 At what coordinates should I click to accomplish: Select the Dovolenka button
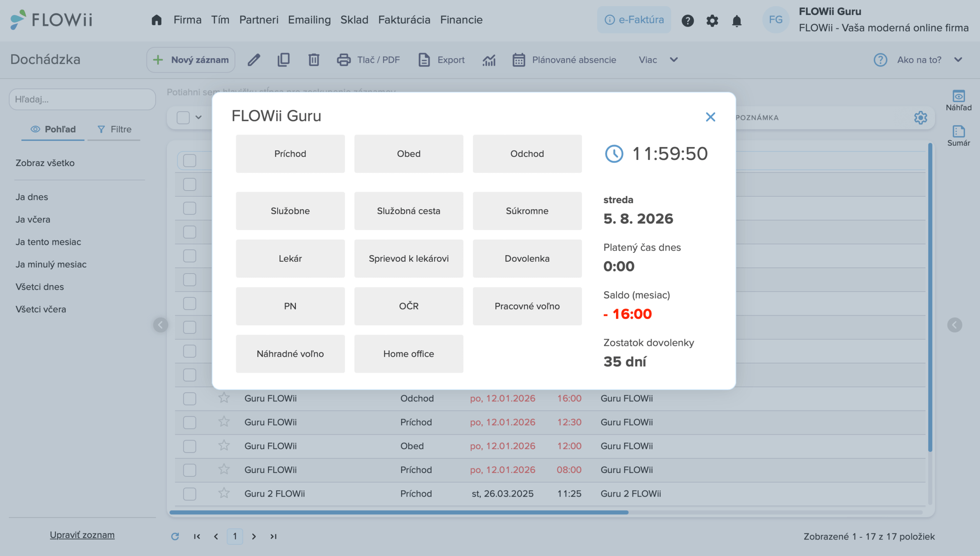tap(527, 259)
